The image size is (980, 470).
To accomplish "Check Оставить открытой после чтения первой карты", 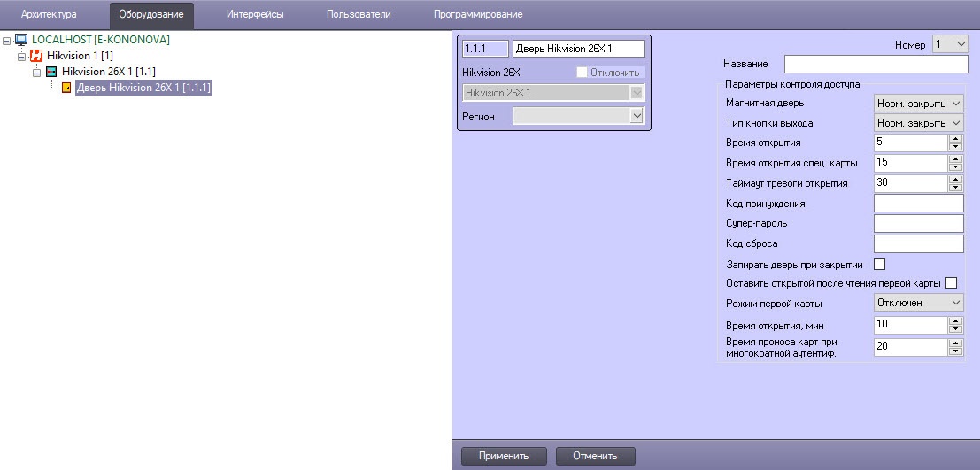I will pos(952,283).
